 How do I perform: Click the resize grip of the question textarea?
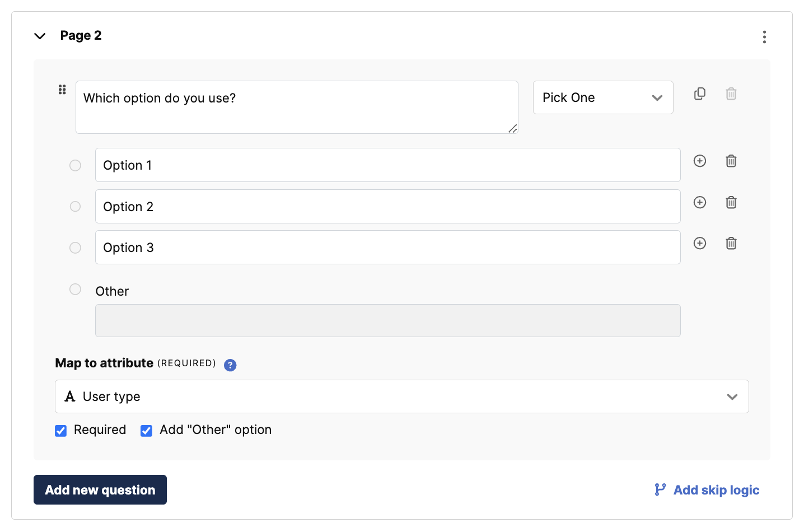tap(512, 128)
